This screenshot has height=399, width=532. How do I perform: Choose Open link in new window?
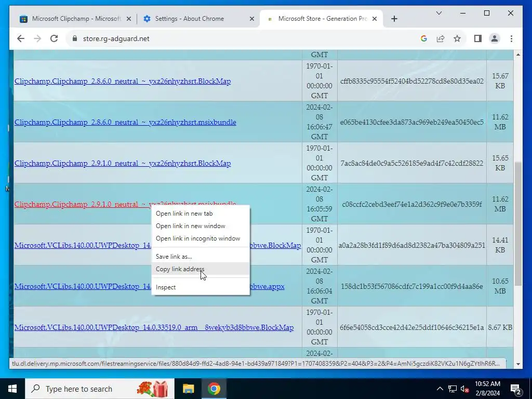click(201, 226)
